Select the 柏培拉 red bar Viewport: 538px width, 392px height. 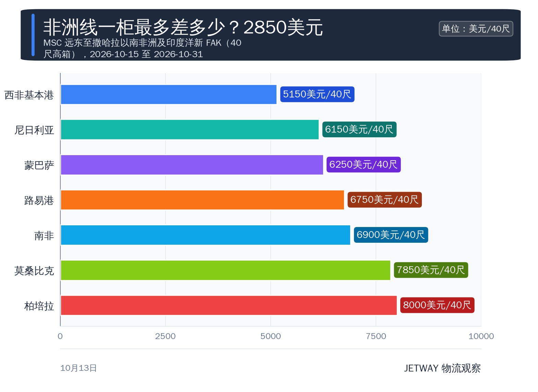pos(229,305)
